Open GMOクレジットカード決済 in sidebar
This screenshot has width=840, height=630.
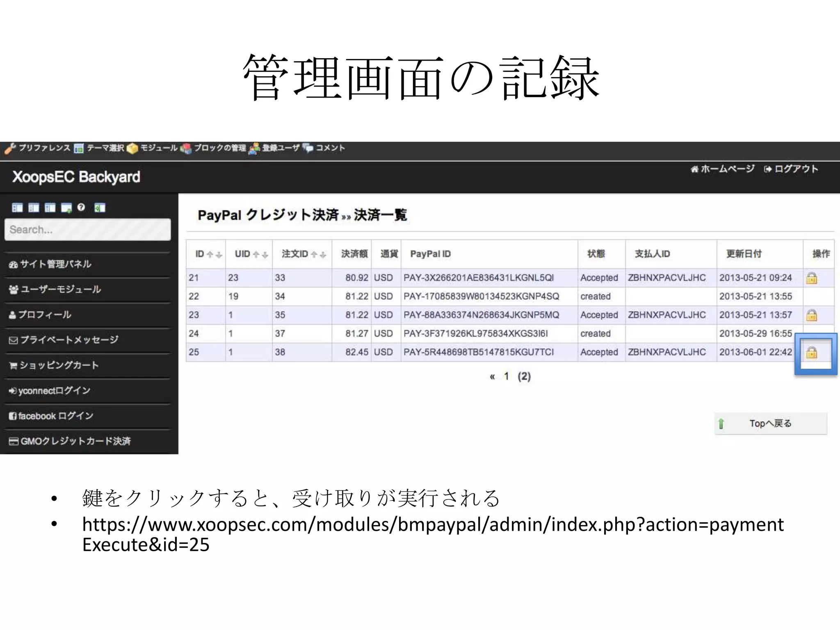pos(70,441)
